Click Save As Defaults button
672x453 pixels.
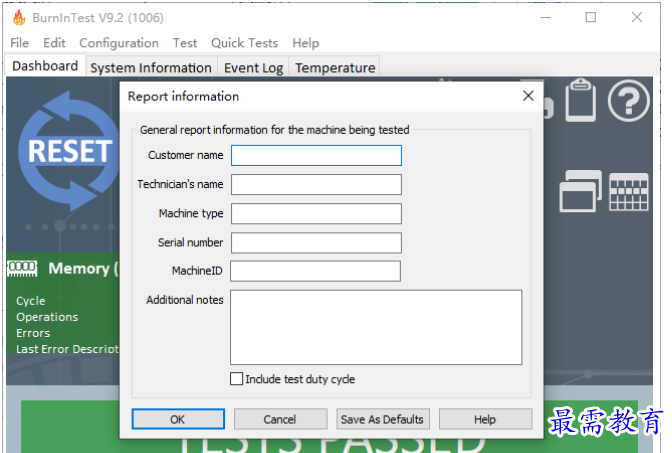[383, 419]
